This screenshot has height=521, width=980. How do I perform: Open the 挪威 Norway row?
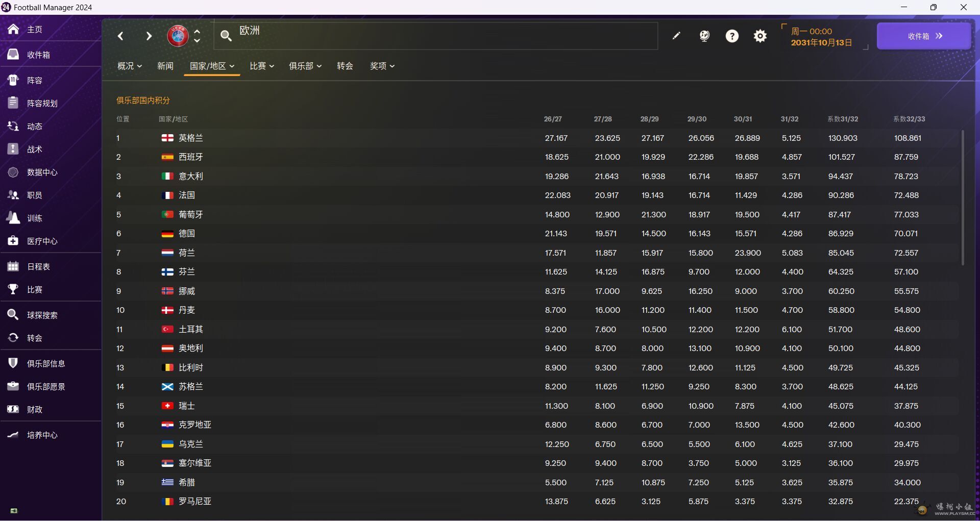[x=536, y=291]
